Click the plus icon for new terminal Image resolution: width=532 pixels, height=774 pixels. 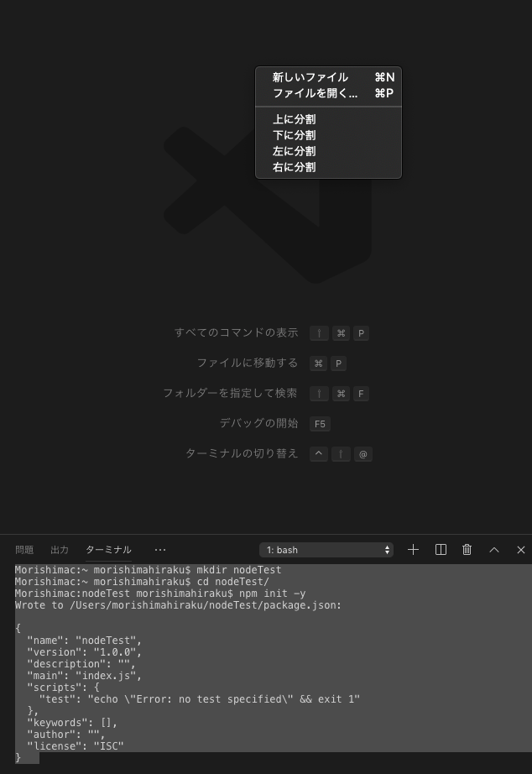[x=413, y=549]
